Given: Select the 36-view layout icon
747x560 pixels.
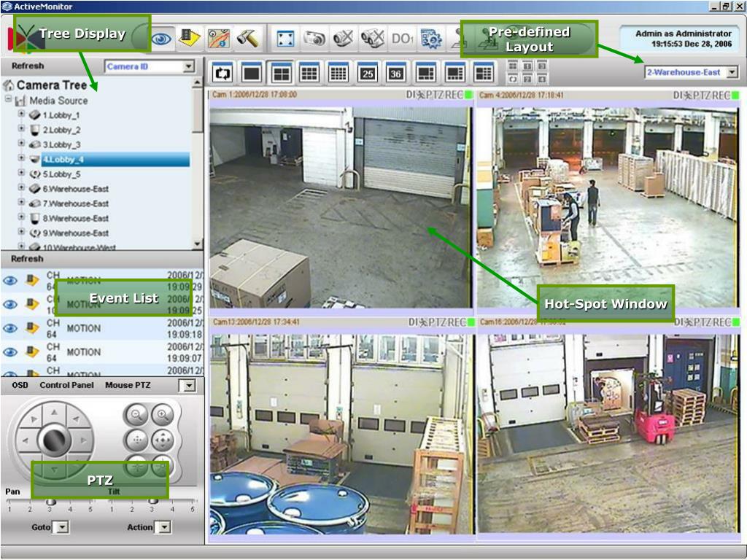Looking at the screenshot, I should click(x=396, y=73).
